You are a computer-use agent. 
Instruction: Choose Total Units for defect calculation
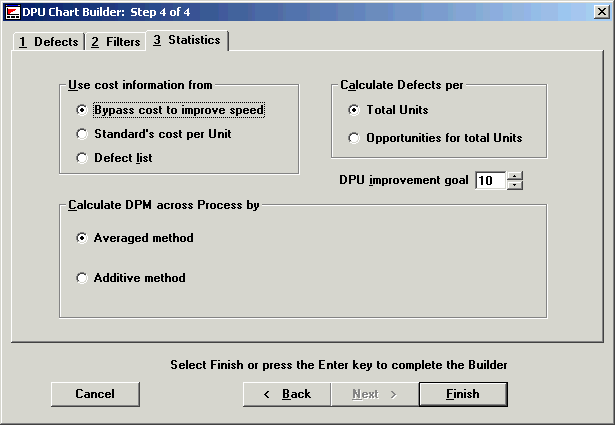354,110
